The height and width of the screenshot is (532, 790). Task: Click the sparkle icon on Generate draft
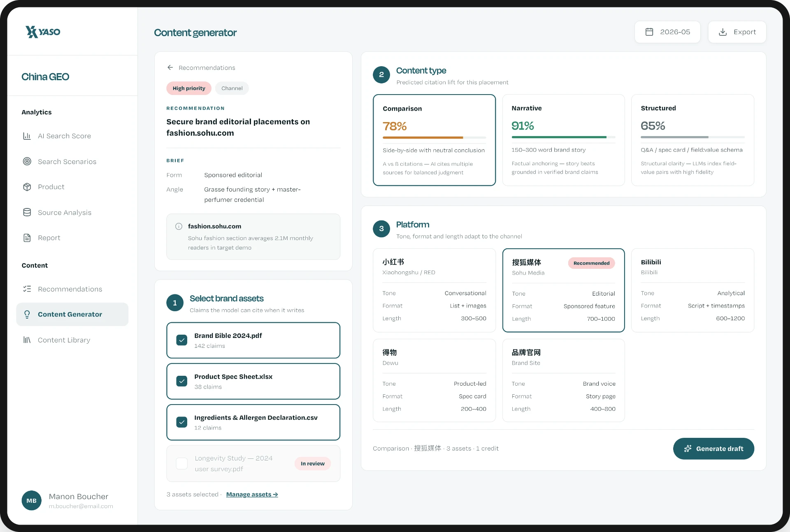(x=688, y=449)
